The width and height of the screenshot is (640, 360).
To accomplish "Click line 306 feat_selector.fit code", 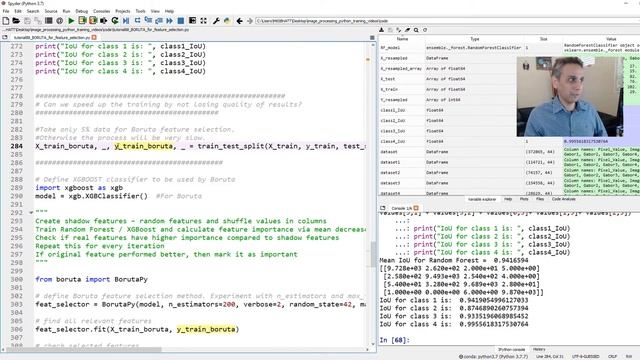I will coord(137,329).
